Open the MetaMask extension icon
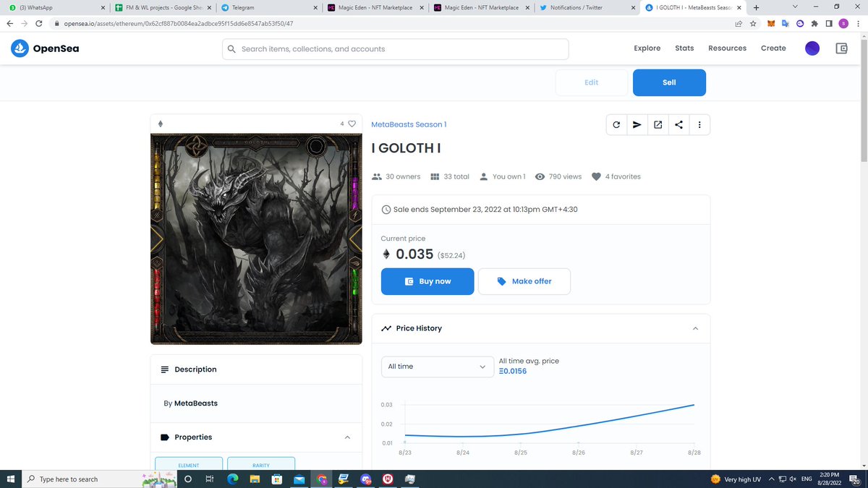This screenshot has width=868, height=488. 771,23
